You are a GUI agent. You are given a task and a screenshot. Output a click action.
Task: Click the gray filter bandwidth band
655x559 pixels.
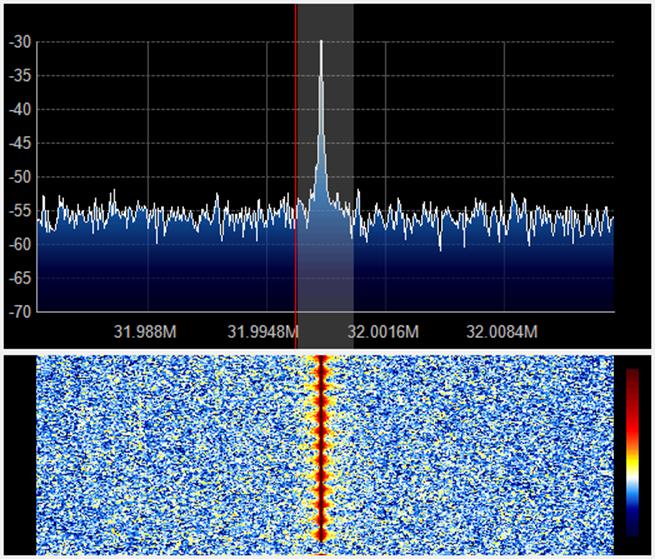pos(325,176)
